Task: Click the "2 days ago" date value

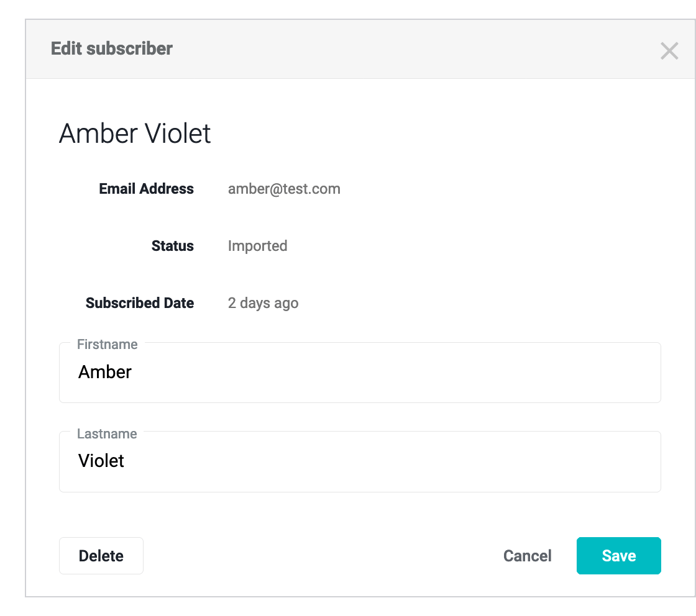Action: 263,303
